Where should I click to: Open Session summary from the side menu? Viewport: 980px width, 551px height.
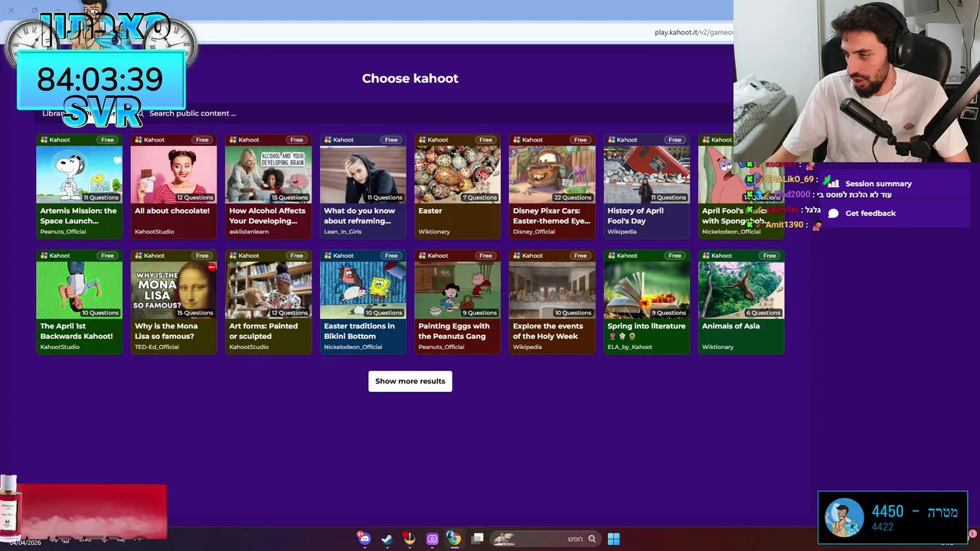coord(878,184)
